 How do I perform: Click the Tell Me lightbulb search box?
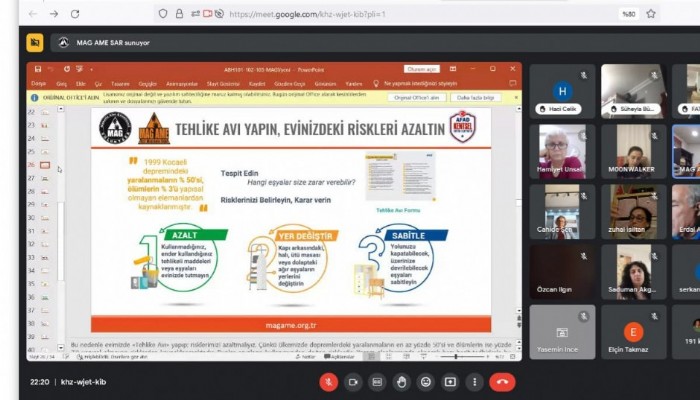click(415, 83)
